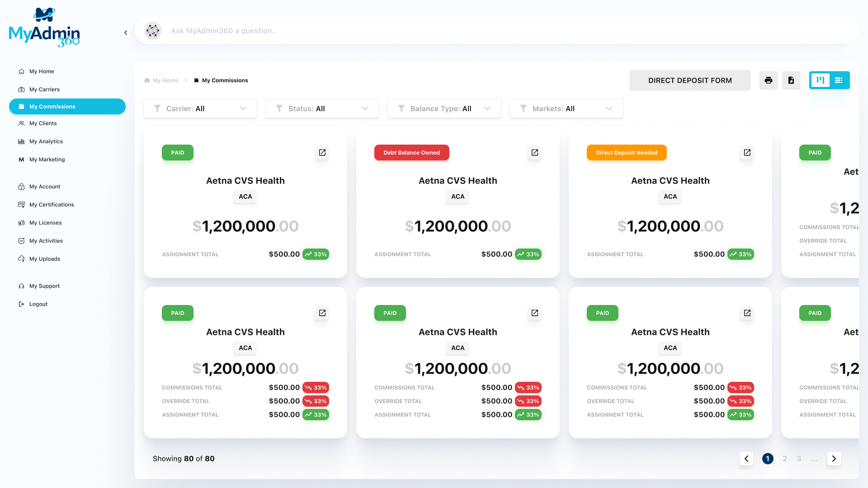The image size is (868, 488).
Task: Expand the Markets filter
Action: point(566,108)
